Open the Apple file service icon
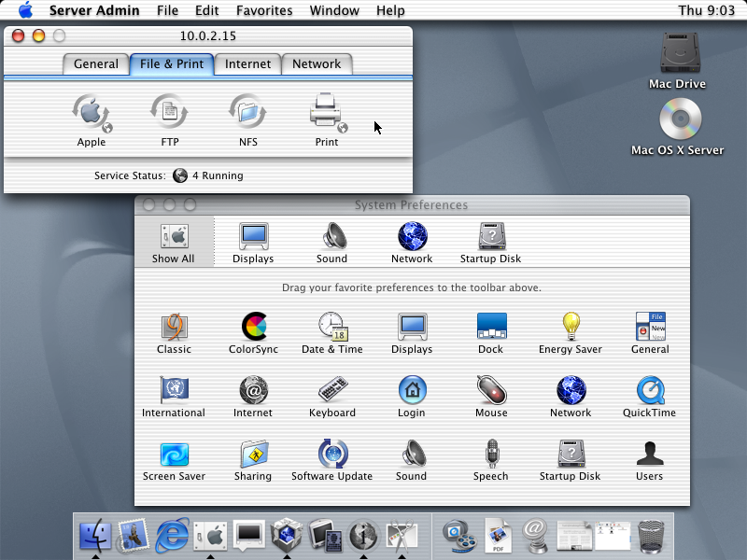Viewport: 747px width, 560px height. tap(92, 120)
